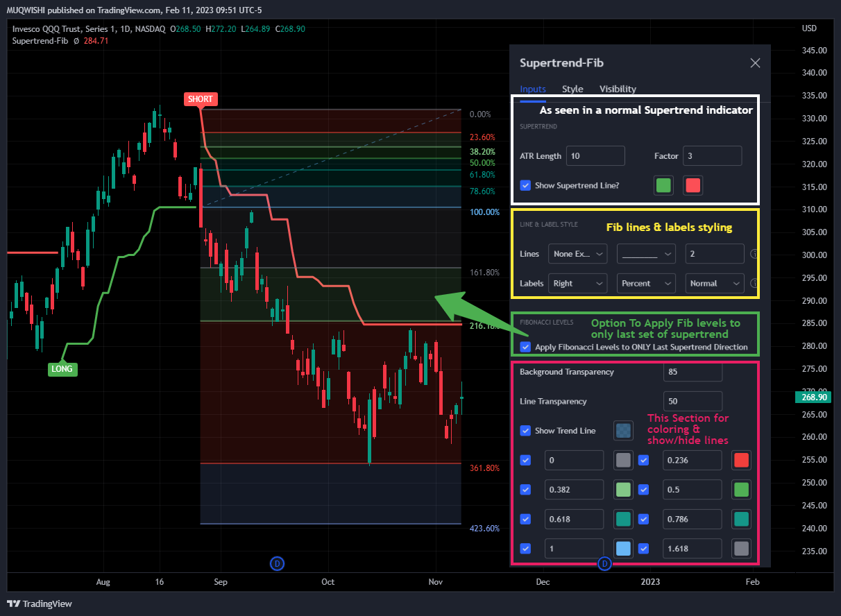This screenshot has height=616, width=841.
Task: Open the gray color swatch for level 0
Action: (623, 460)
